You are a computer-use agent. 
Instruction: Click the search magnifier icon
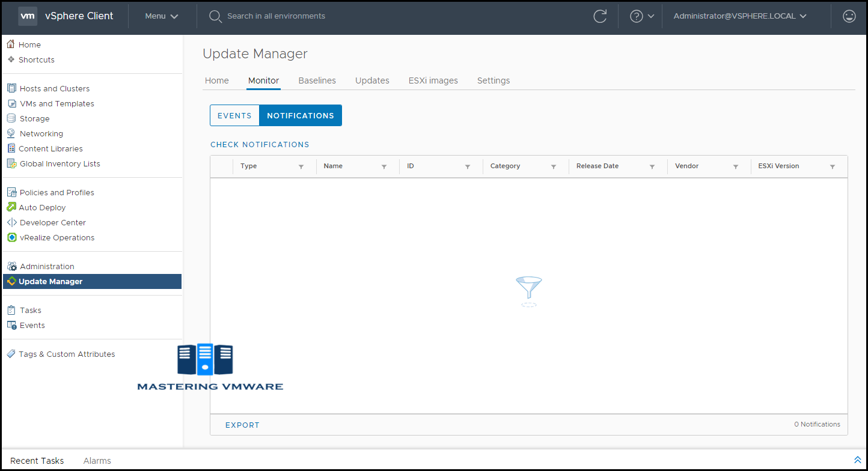click(x=215, y=16)
